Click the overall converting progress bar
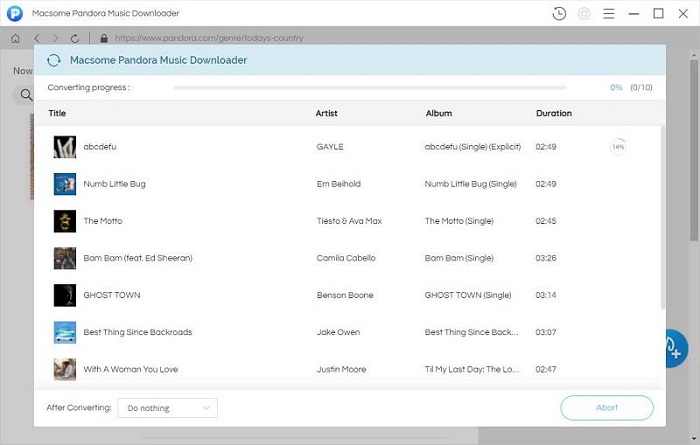This screenshot has height=445, width=700. click(x=385, y=88)
